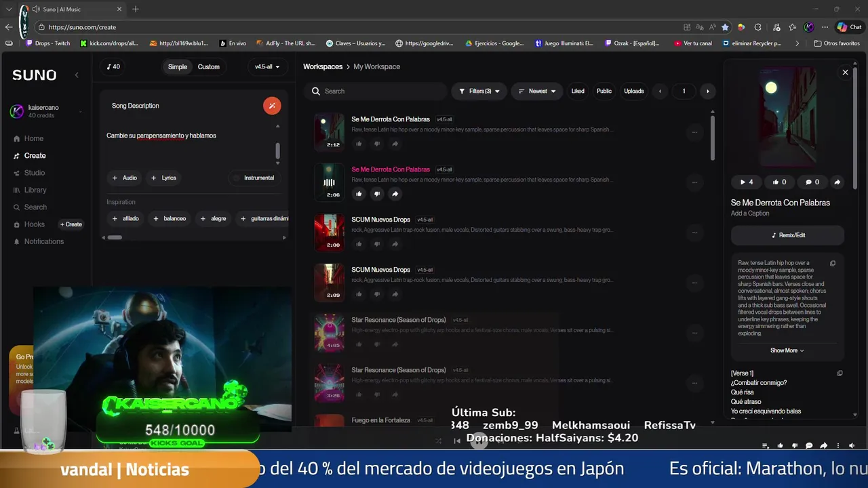The height and width of the screenshot is (488, 868).
Task: Like the playing Se Me Derrota Con Palabras (2:06)
Action: click(x=359, y=194)
